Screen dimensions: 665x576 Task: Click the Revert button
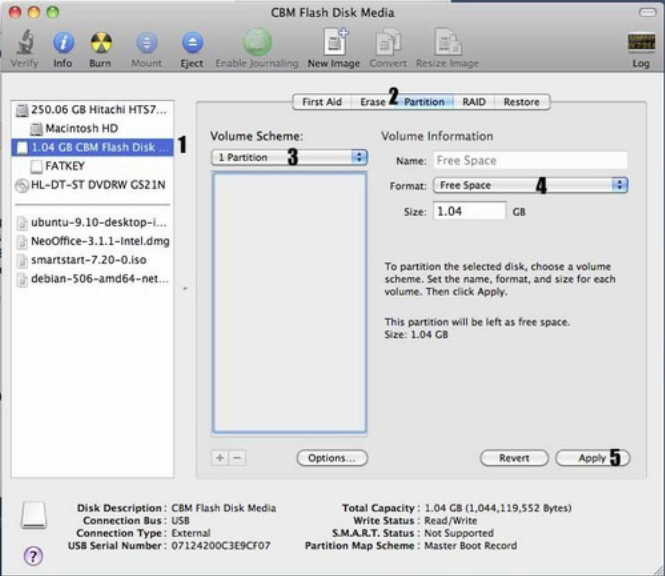(x=514, y=458)
